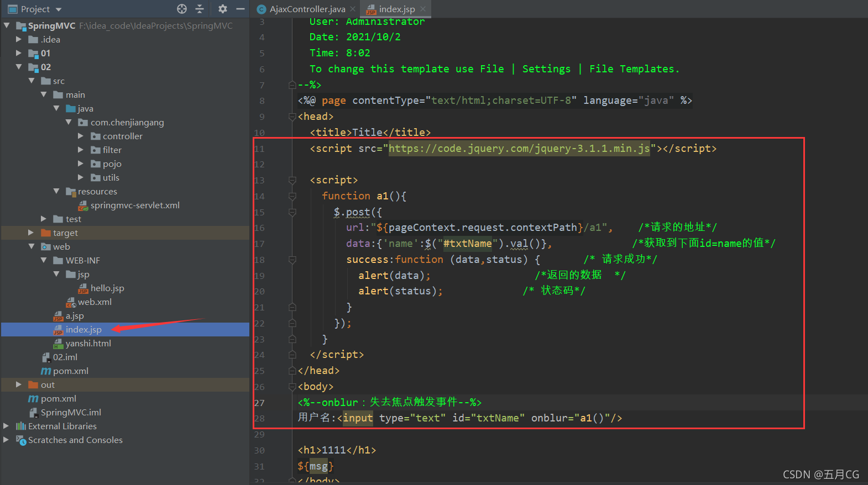Select the WEB-INF folder
The image size is (868, 485).
pos(82,260)
